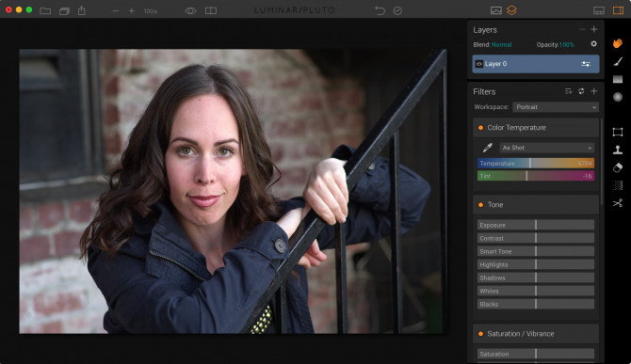Reset filters with the refresh icon
Image resolution: width=631 pixels, height=364 pixels.
coord(581,91)
